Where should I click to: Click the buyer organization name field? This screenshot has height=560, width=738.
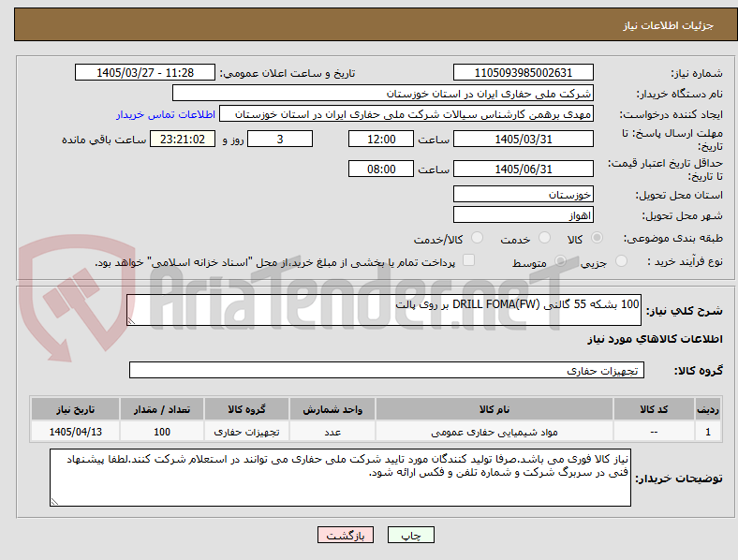[x=383, y=93]
